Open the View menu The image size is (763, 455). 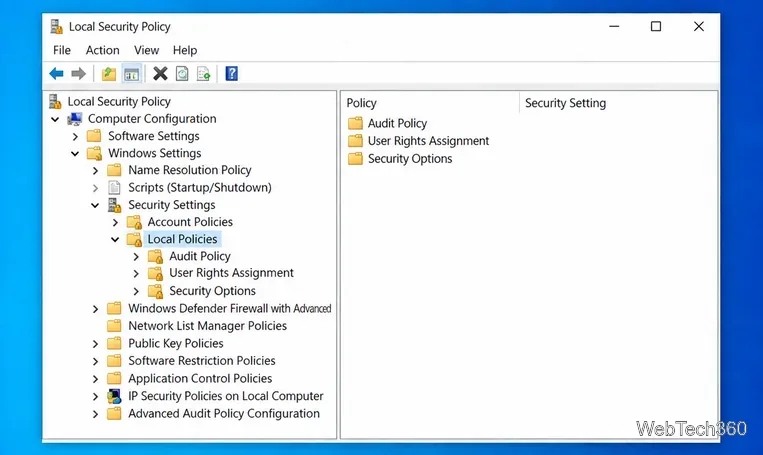(x=146, y=50)
